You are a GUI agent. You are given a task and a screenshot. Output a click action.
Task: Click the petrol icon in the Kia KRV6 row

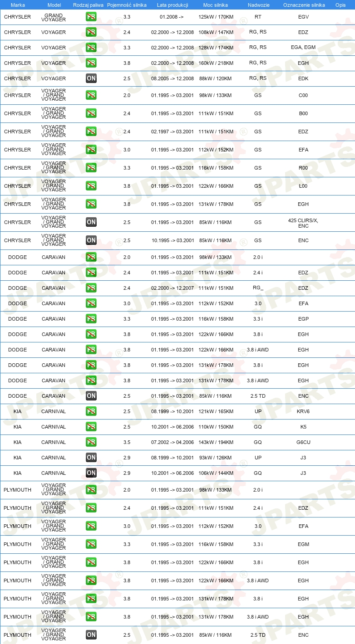tap(91, 411)
